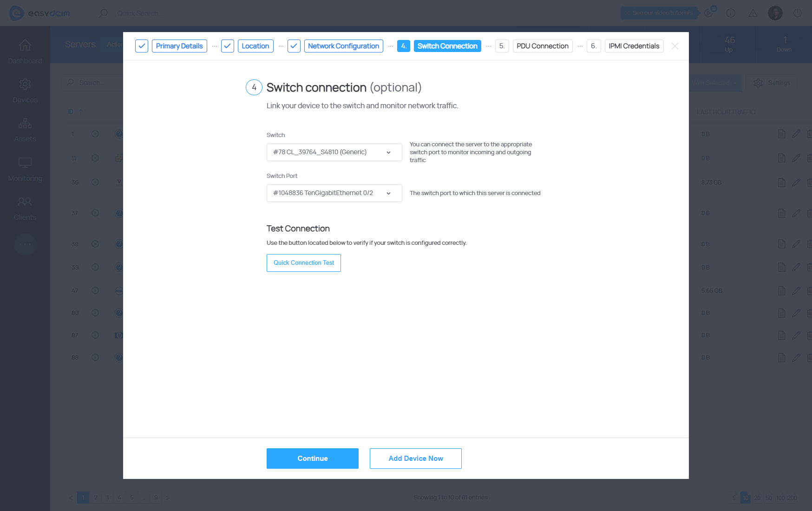The height and width of the screenshot is (511, 812).
Task: Jump to IPMI Credentials step
Action: [x=634, y=46]
